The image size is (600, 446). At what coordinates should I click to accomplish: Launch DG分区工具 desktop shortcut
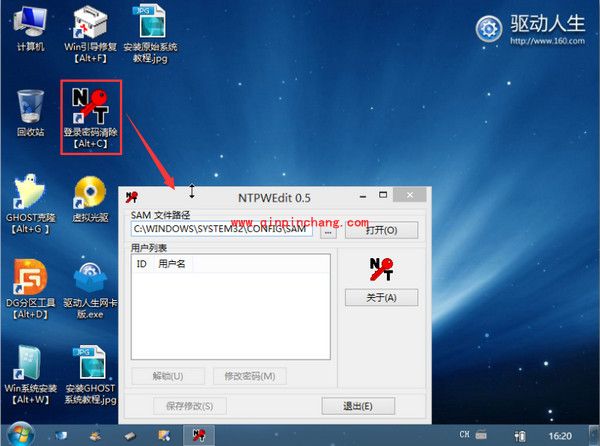coord(30,289)
